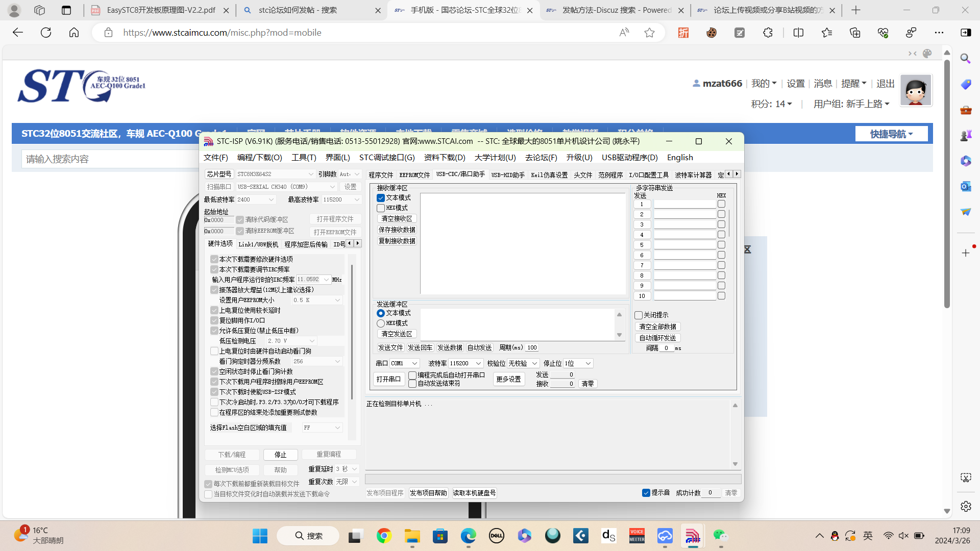Open Voicemeeter icon in taskbar
Screen dimensions: 980x551
pyautogui.click(x=636, y=536)
